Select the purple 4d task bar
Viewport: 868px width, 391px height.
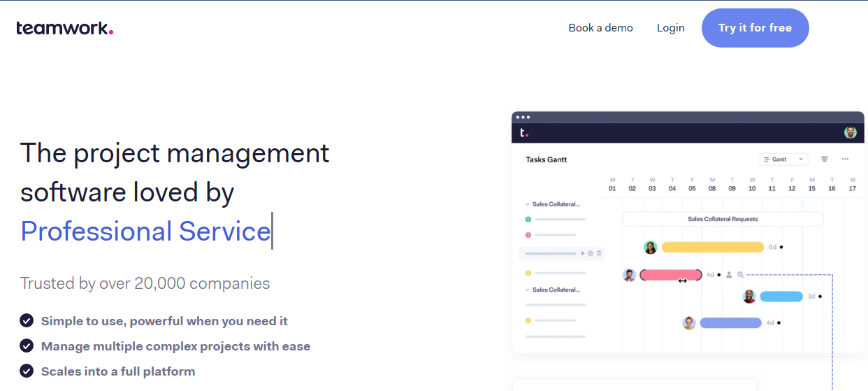tap(730, 323)
